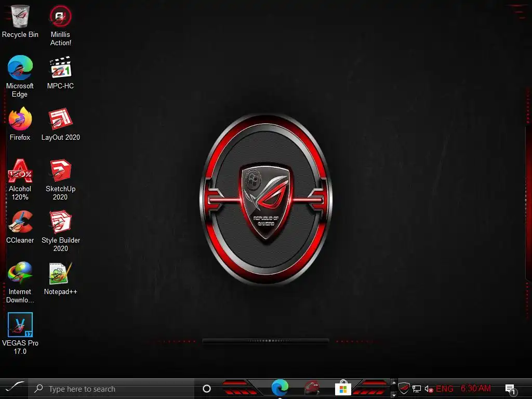Screen dimensions: 532x399
Task: Click the taskbar toolbar up arrow
Action: [394, 383]
